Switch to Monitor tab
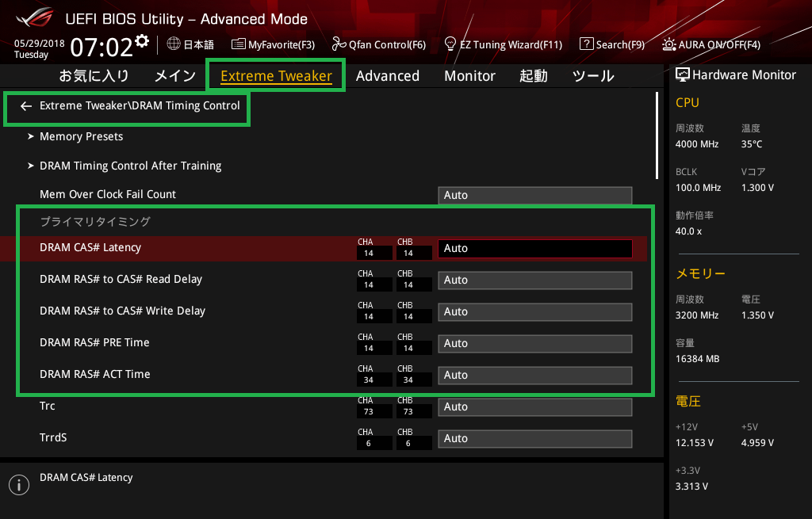This screenshot has width=812, height=519. tap(469, 75)
